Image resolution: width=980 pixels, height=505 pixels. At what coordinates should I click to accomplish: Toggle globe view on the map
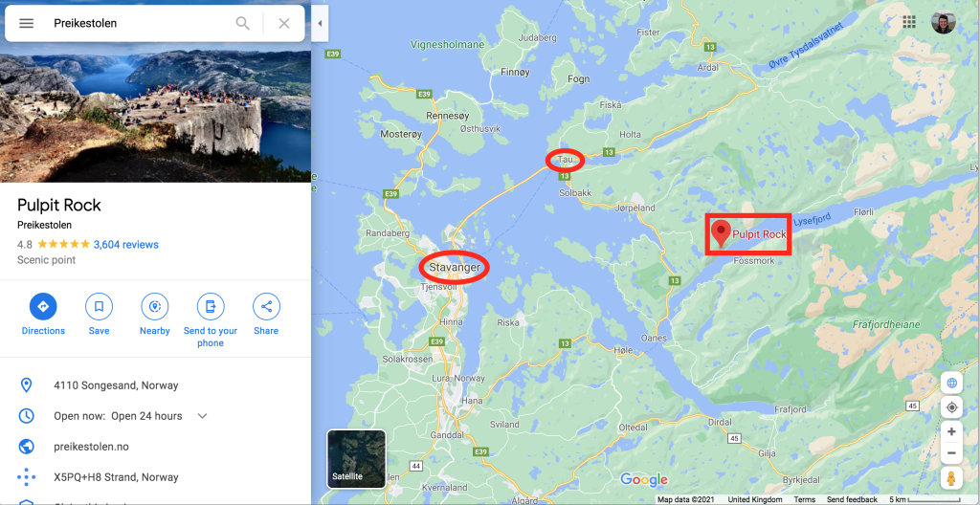click(951, 383)
